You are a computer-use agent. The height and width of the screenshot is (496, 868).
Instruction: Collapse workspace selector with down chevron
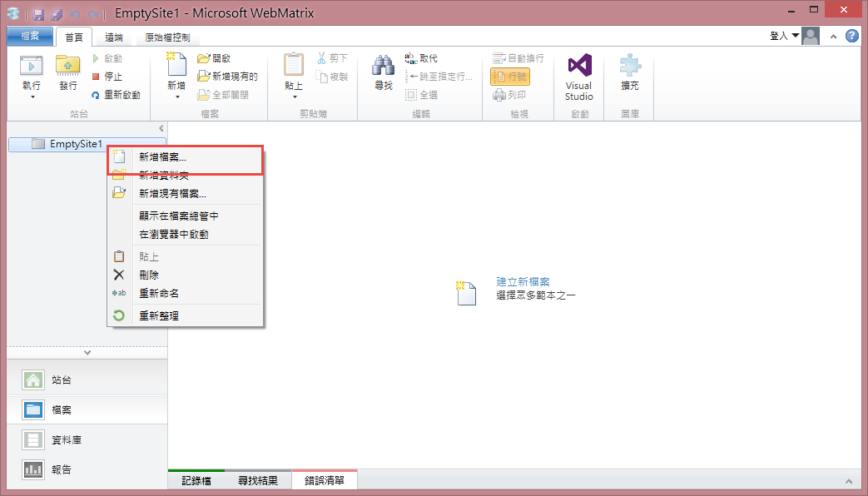tap(87, 353)
